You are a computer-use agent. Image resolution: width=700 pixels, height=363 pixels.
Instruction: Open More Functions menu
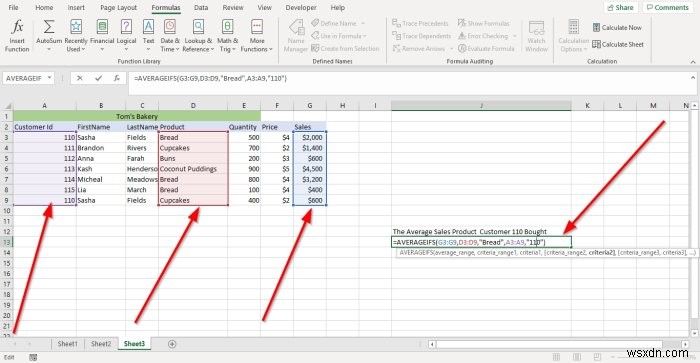[x=257, y=36]
